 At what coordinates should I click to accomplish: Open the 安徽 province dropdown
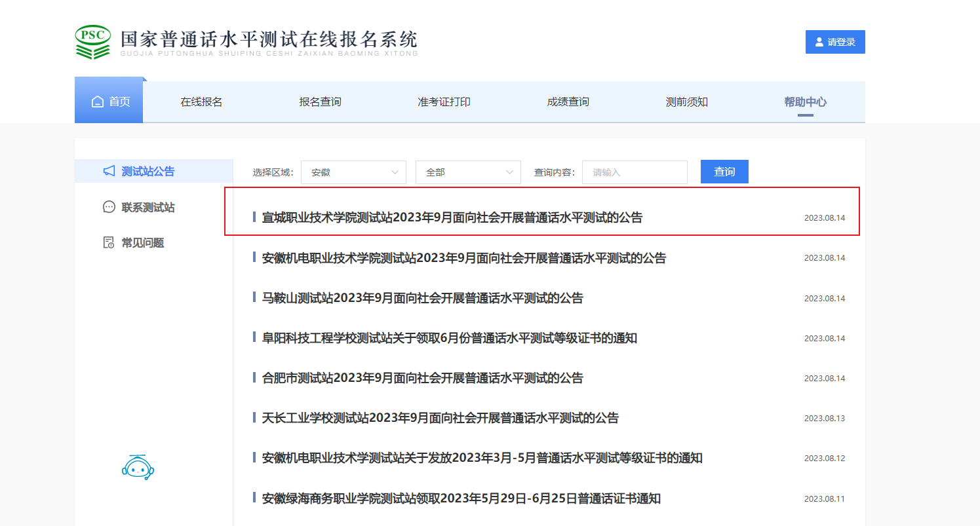click(354, 172)
